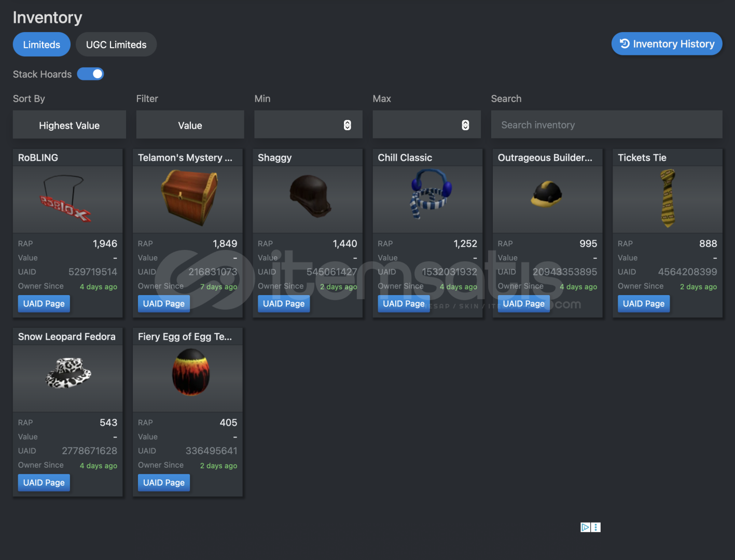Click Chill Classic UAID number 1532031932

[x=449, y=272]
